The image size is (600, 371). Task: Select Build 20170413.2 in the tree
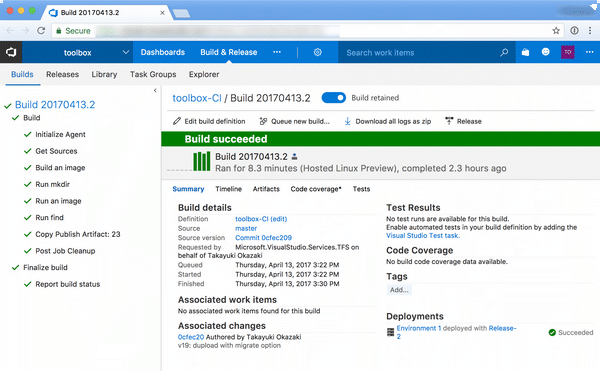pyautogui.click(x=55, y=105)
